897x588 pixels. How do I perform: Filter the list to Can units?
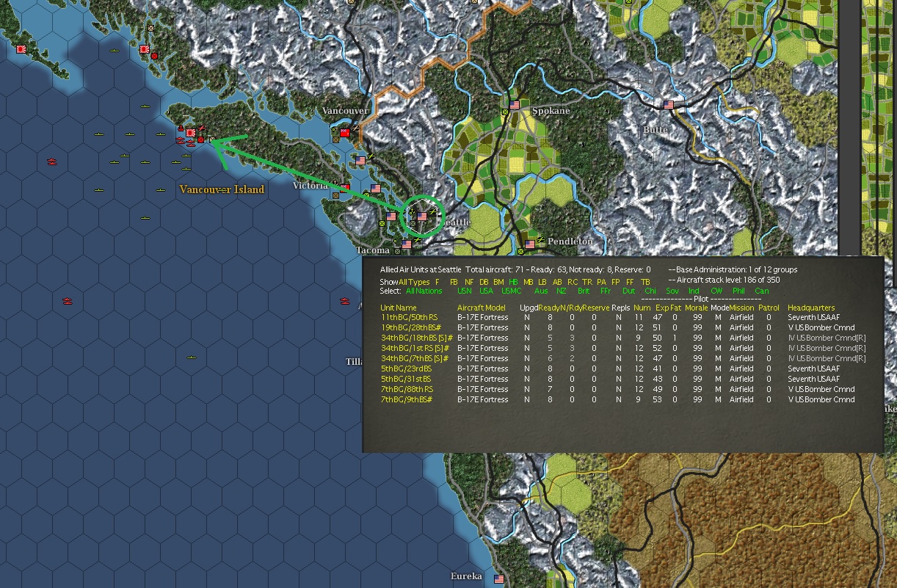[x=762, y=291]
